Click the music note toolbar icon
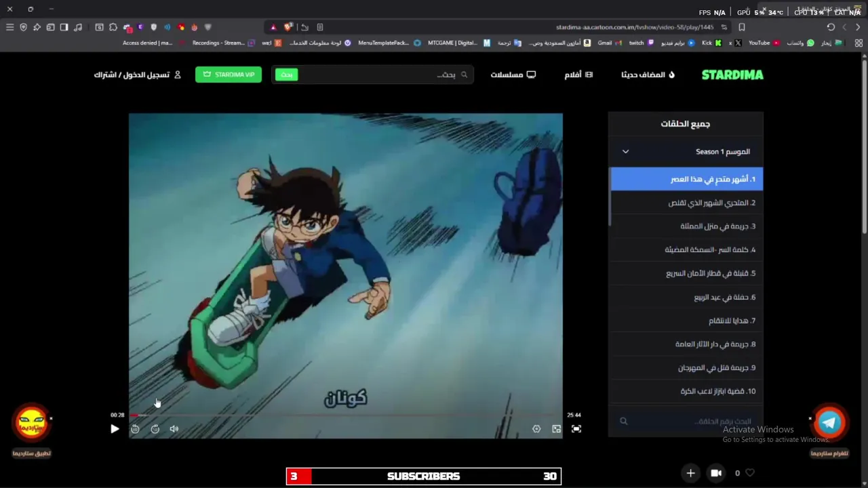The width and height of the screenshot is (868, 488). [x=77, y=27]
